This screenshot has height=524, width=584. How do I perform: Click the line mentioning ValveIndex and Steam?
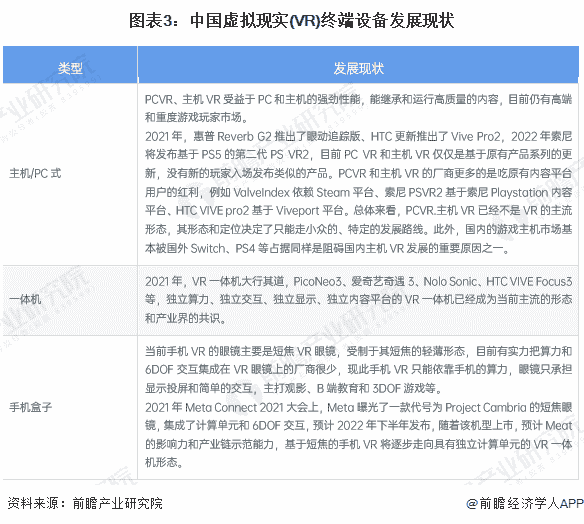tap(358, 192)
